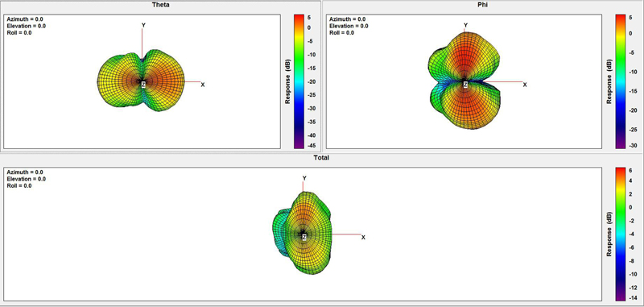Screen dimensions: 644x307
Task: Click the Total 3D radiation pattern plot
Action: point(302,233)
